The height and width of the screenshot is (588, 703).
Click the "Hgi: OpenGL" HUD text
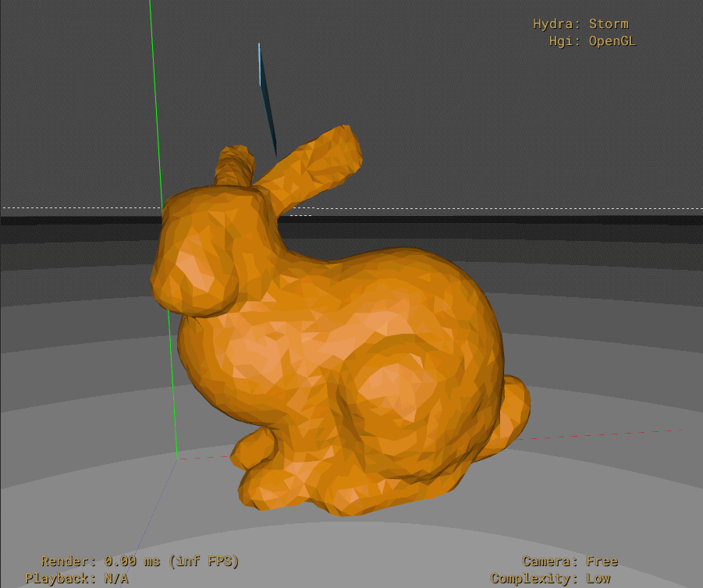click(x=592, y=41)
